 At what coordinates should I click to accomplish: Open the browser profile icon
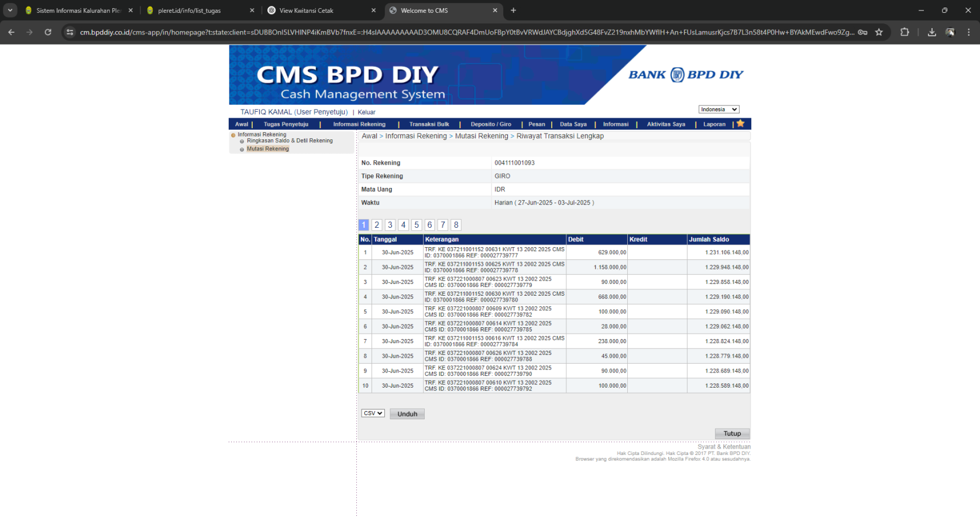(x=950, y=32)
